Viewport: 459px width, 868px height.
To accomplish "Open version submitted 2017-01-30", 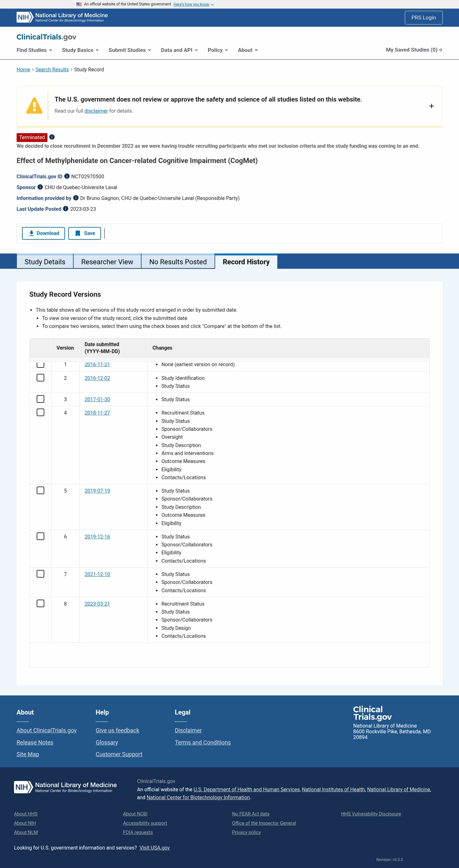I will [97, 399].
